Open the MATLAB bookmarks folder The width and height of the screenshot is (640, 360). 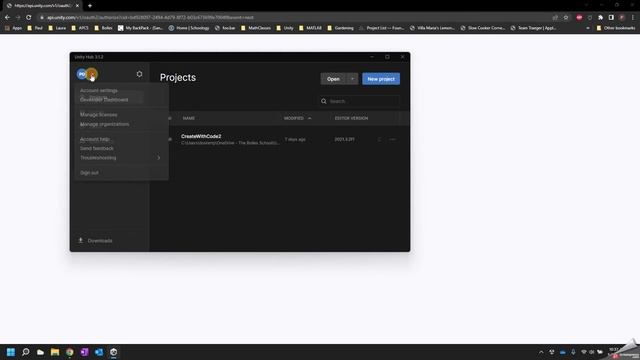(310, 28)
